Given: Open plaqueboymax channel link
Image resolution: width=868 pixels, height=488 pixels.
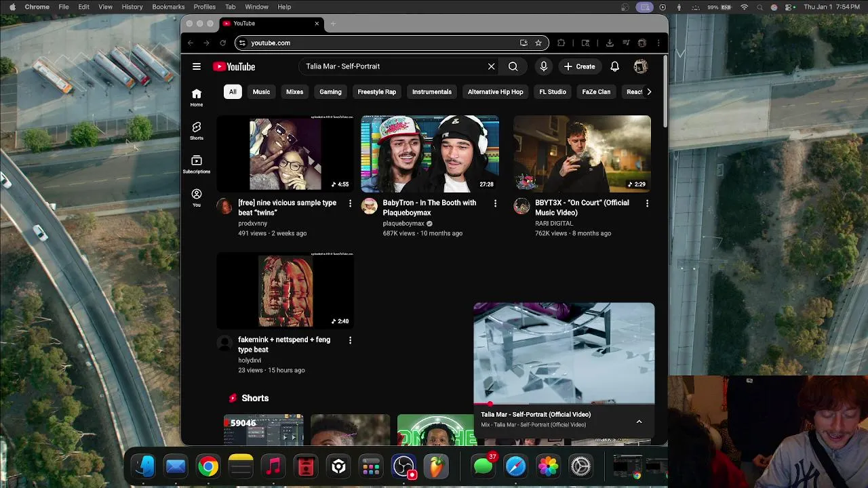Looking at the screenshot, I should (403, 223).
